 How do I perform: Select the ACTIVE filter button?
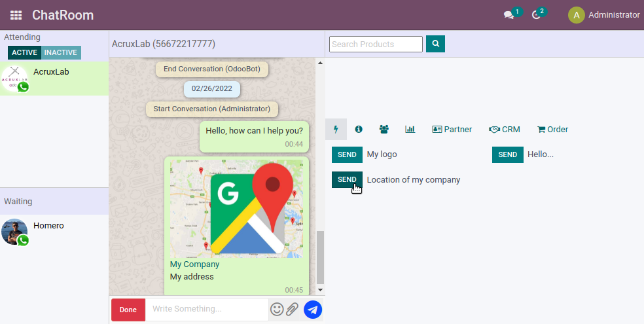(x=25, y=52)
